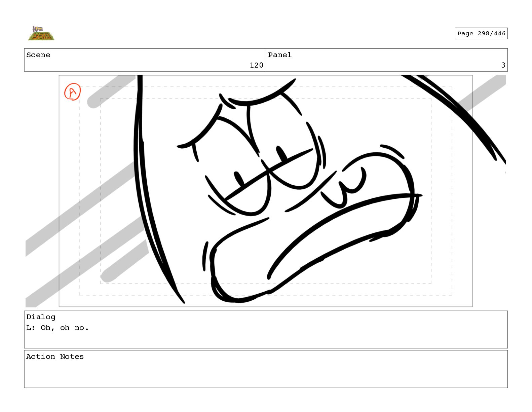Click the "Action Notes" section label

55,357
